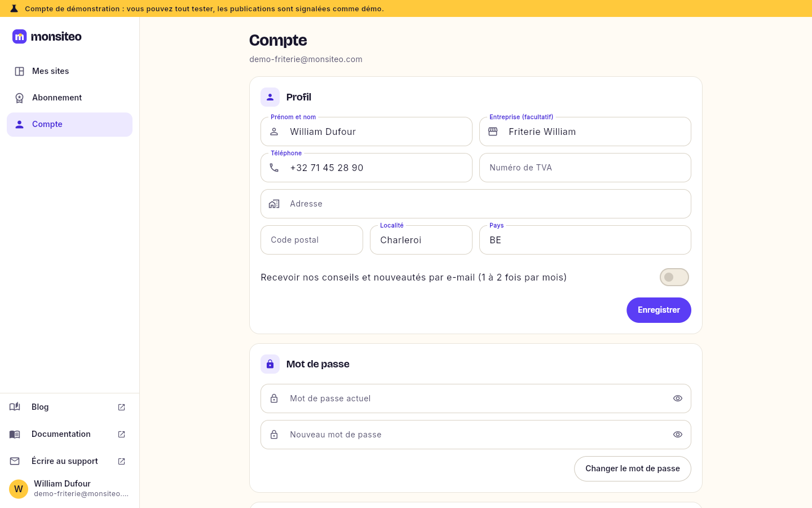Click the Entreprise field containing Friterie William

[x=585, y=132]
